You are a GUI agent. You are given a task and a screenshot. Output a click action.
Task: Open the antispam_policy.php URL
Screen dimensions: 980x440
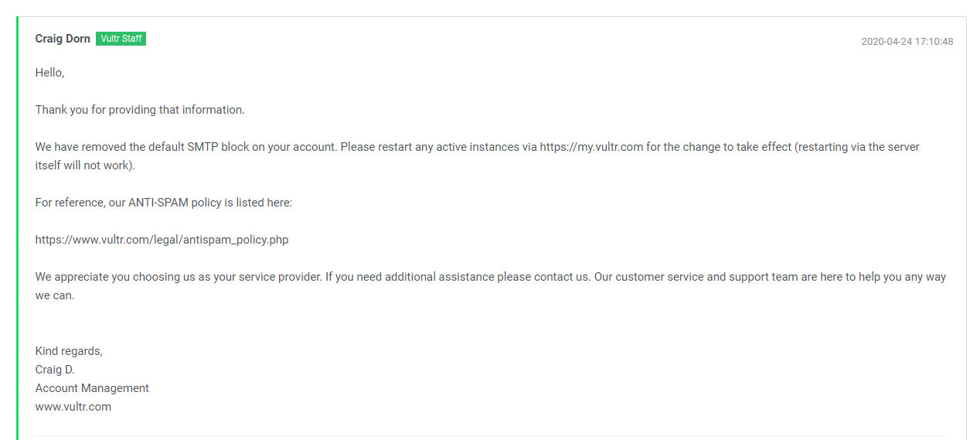162,240
